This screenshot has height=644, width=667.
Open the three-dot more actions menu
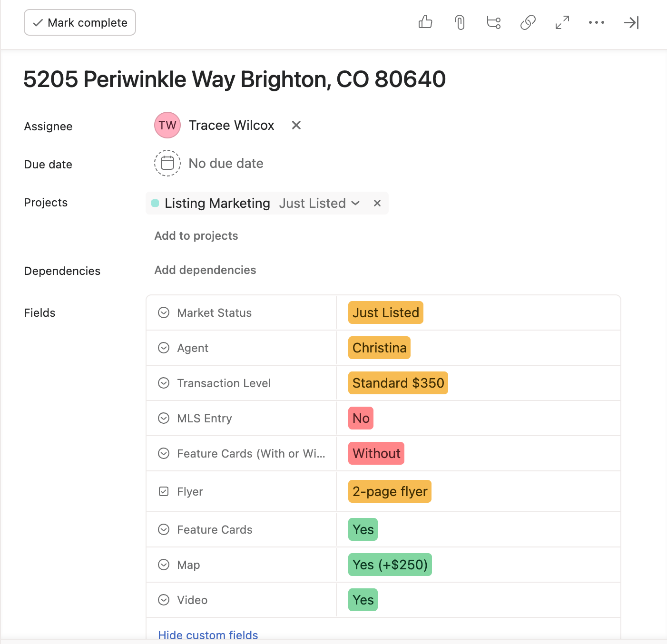pos(597,22)
